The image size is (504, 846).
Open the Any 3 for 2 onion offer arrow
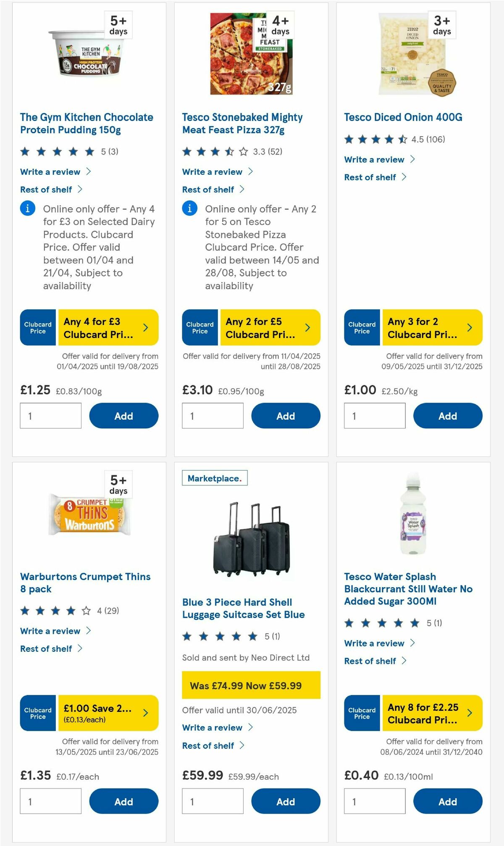[470, 327]
